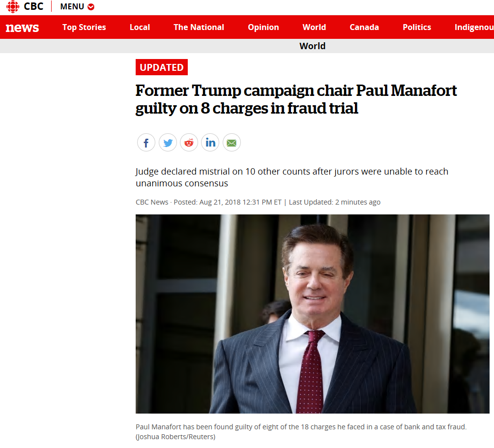
Task: Open Politics section
Action: (417, 27)
